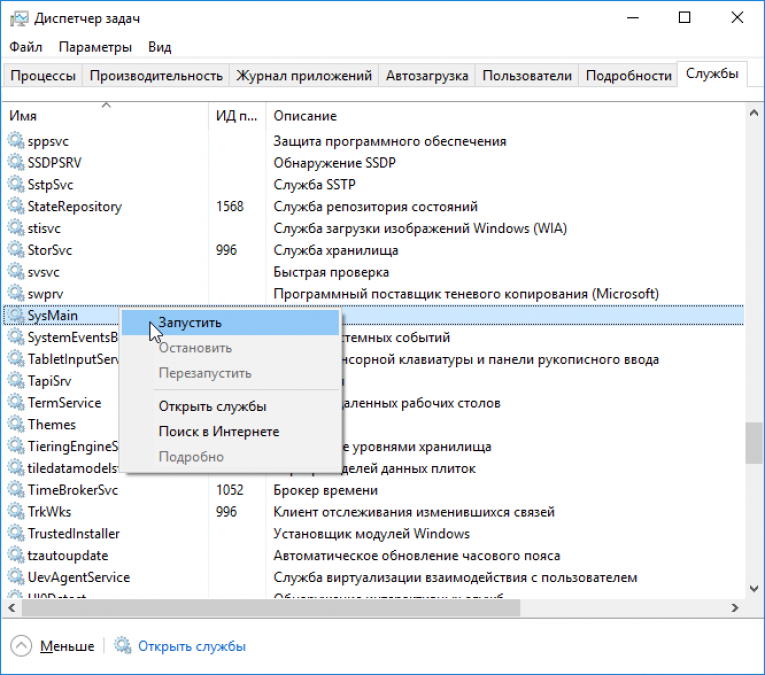Select the StateRepository service gear icon
Screen dimensions: 765x675
(x=16, y=206)
